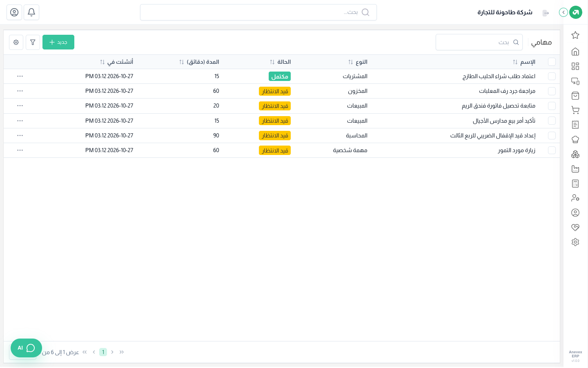
Task: Open row actions for اعتماد طلب شراء الحليب
Action: point(20,76)
